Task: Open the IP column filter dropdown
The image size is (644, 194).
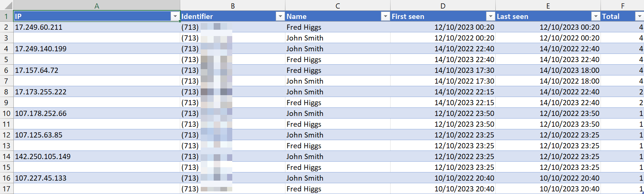Action: click(x=175, y=16)
